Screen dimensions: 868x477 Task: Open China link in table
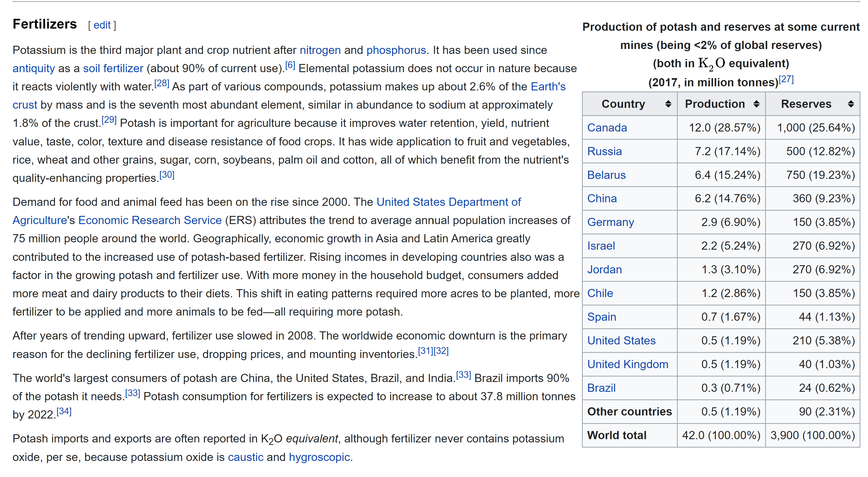point(602,198)
